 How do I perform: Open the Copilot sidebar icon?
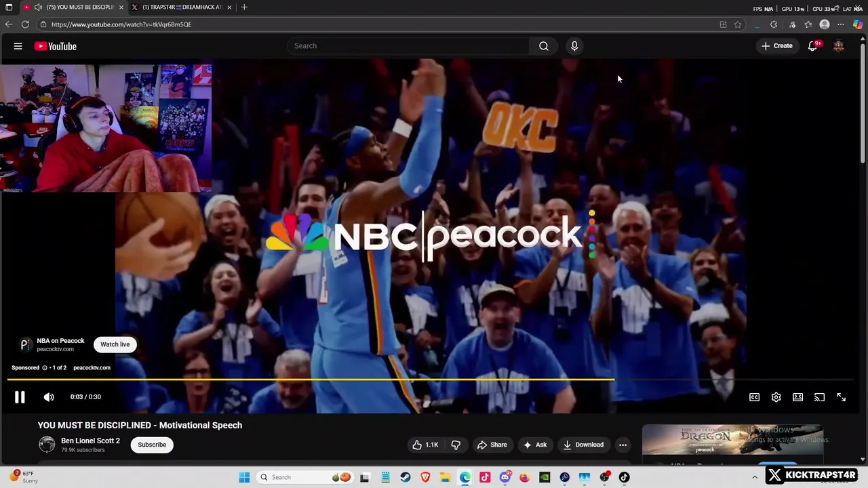click(858, 24)
